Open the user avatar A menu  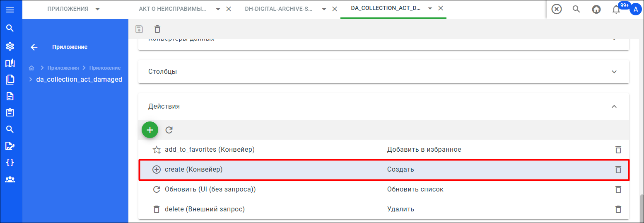(635, 9)
